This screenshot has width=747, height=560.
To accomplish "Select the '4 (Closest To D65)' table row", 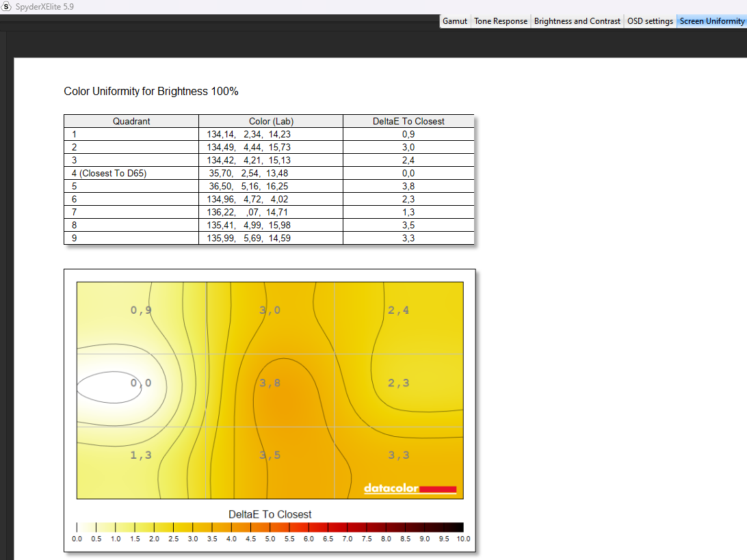I will click(109, 173).
